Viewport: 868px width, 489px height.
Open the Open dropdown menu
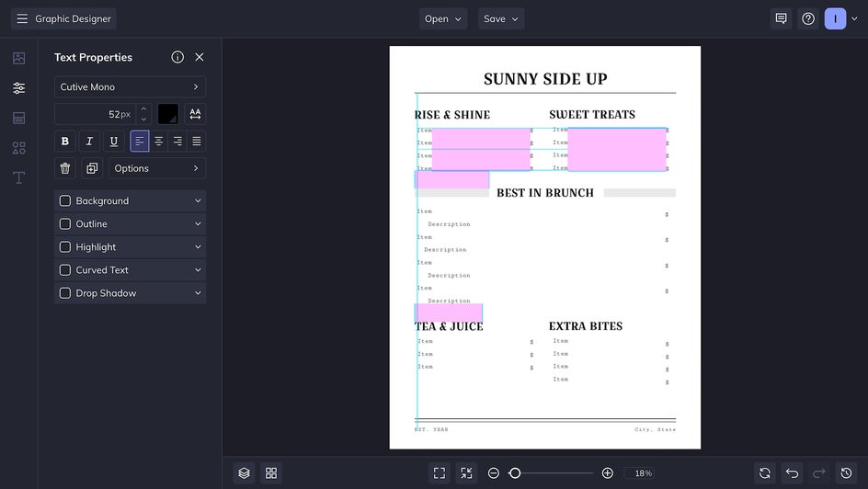click(x=443, y=18)
